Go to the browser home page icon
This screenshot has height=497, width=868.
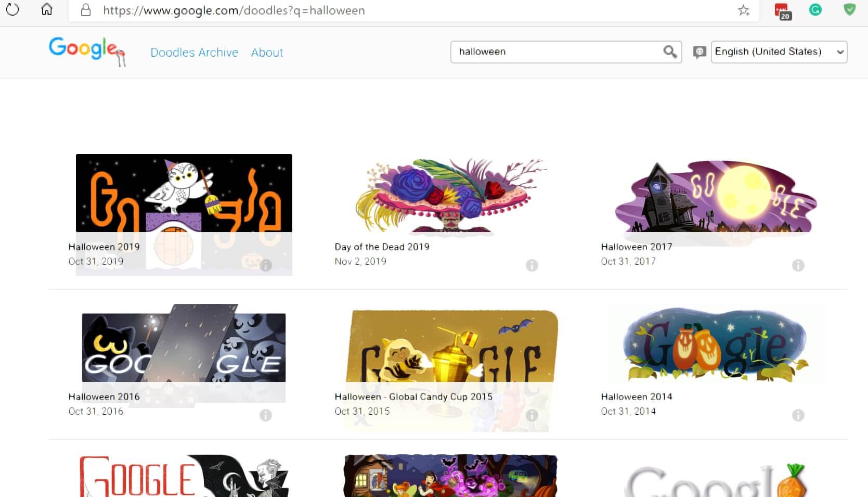coord(47,10)
